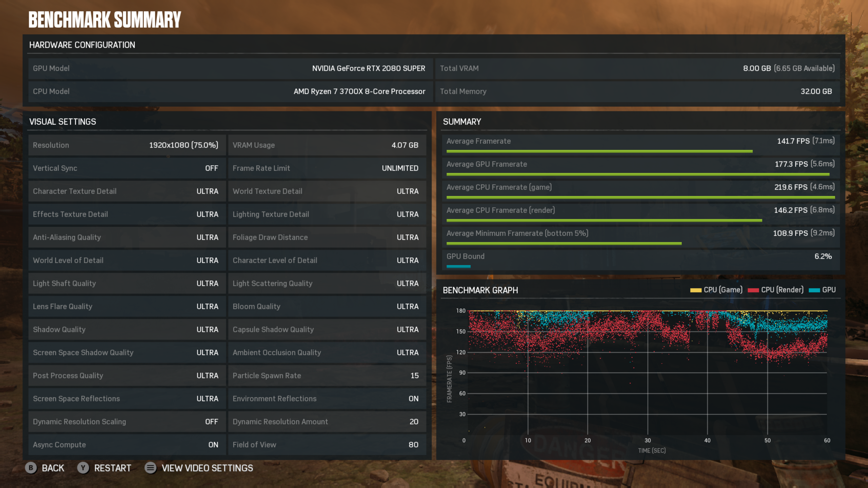Click the B button icon beside Back
The width and height of the screenshot is (868, 488).
click(x=31, y=468)
